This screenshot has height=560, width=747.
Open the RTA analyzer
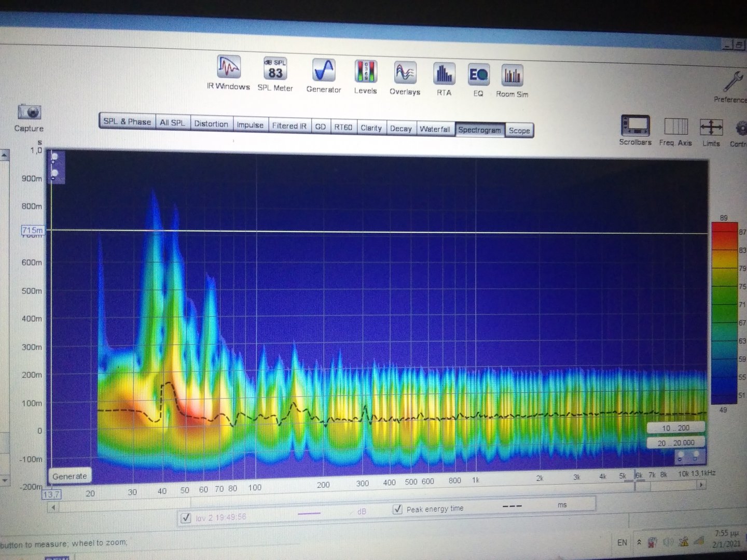[x=444, y=74]
